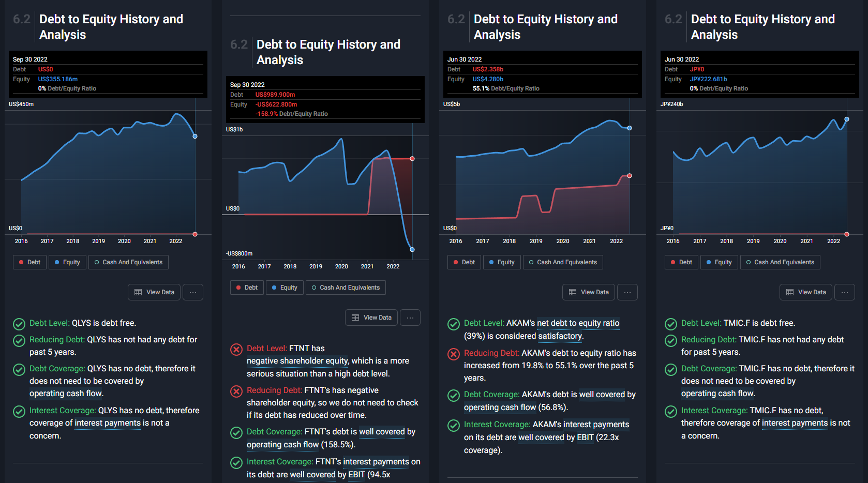Screen dimensions: 868x483
Task: Click check icon beside TMIC.F Interest Coverage
Action: [671, 412]
